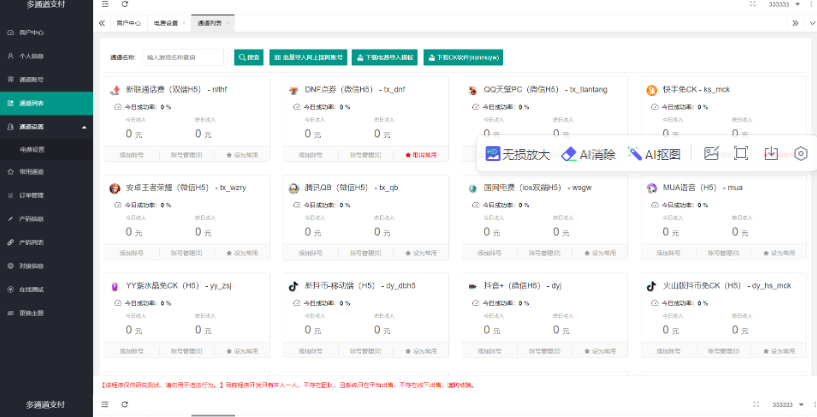Screen dimensions: 817x417
Task: Click the 腾讯QB penguin icon
Action: [294, 188]
